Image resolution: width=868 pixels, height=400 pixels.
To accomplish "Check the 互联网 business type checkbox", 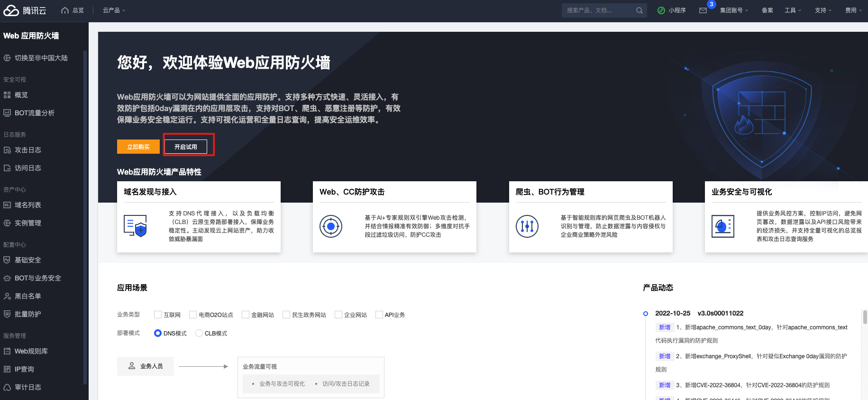I will [158, 315].
